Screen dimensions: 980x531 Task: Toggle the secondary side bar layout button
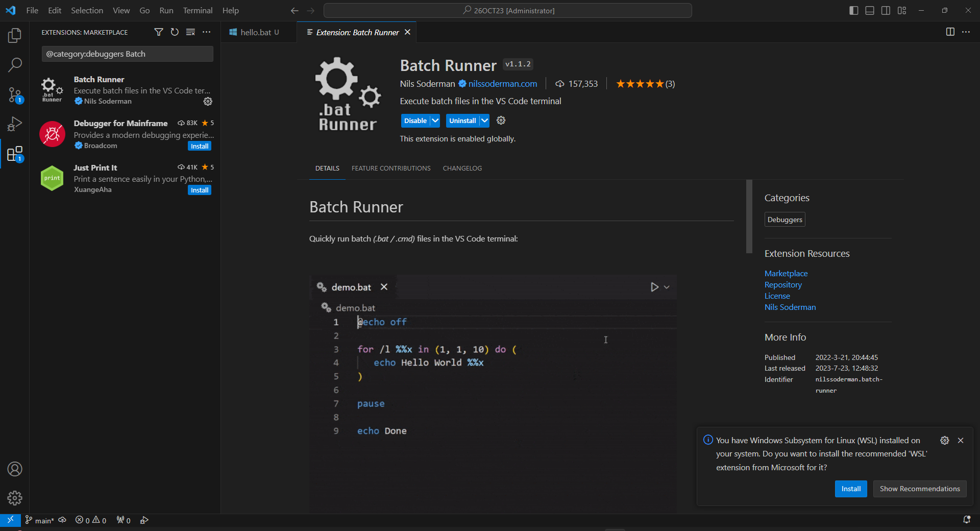click(886, 11)
